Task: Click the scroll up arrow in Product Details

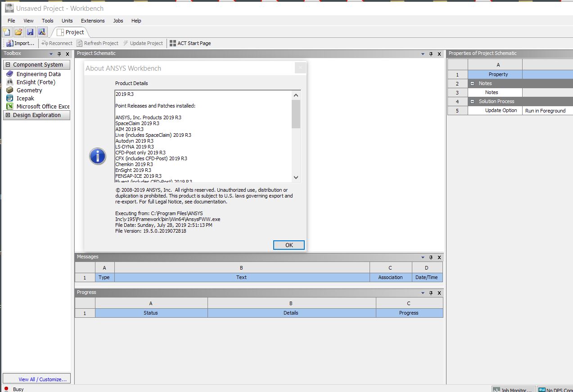Action: tap(296, 95)
